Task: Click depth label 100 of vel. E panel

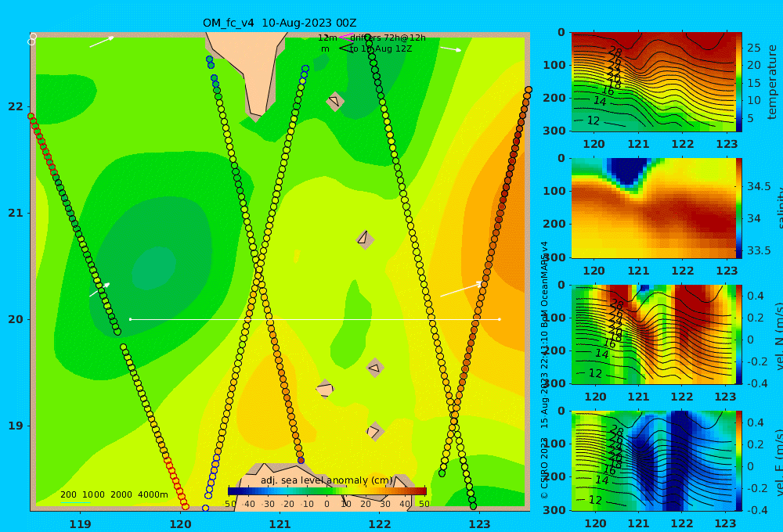Action: [555, 444]
